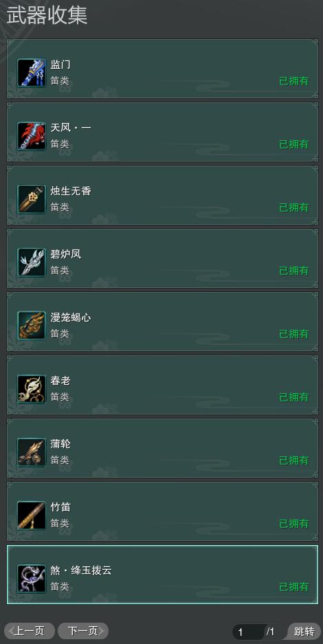This screenshot has height=644, width=323.
Task: Select the 竹笛 bamboo flute icon
Action: pos(32,515)
